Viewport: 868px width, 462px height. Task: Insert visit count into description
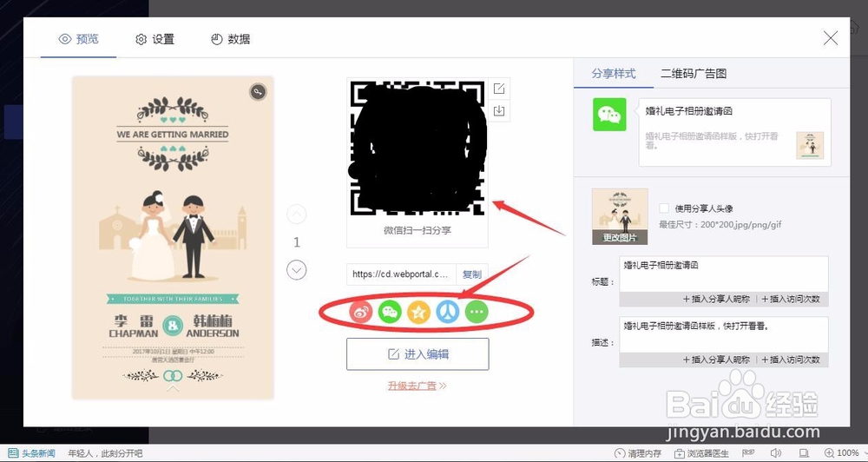[x=791, y=360]
